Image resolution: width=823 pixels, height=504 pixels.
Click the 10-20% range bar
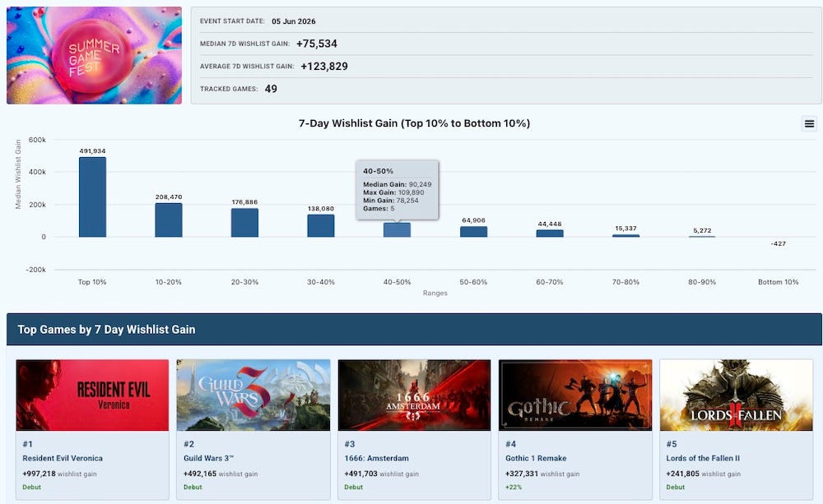click(x=169, y=220)
